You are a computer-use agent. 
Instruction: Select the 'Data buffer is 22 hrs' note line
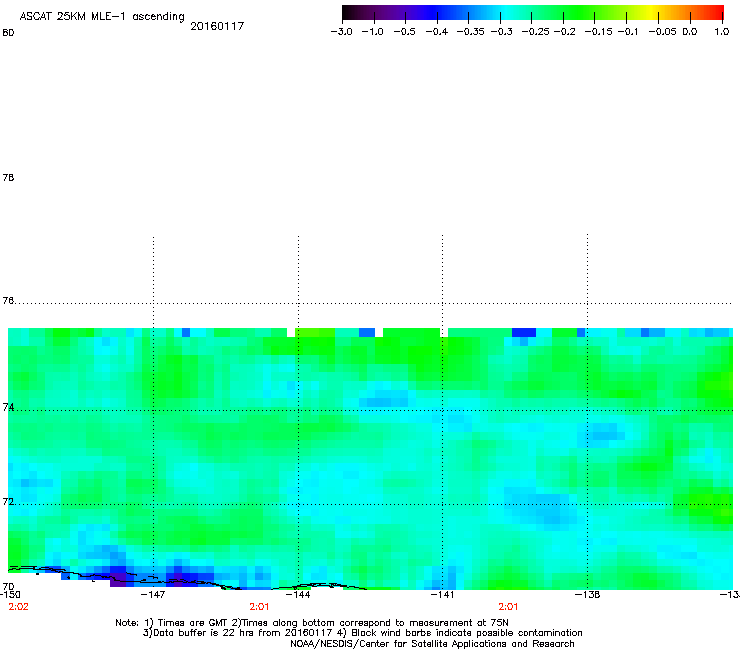(362, 633)
